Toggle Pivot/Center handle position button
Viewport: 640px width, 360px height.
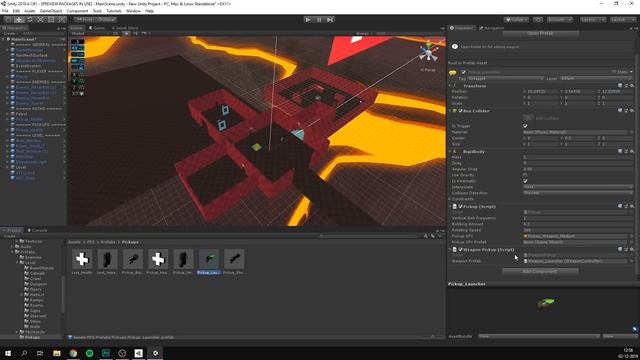point(85,20)
